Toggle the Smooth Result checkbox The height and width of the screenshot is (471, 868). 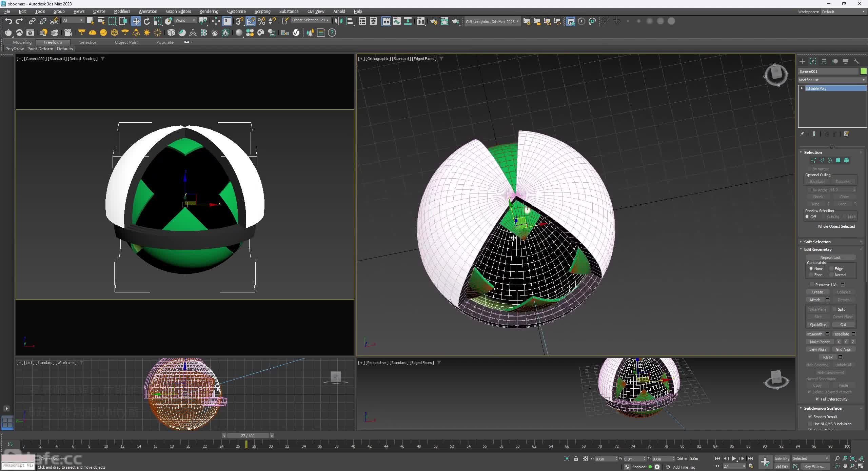pyautogui.click(x=810, y=416)
